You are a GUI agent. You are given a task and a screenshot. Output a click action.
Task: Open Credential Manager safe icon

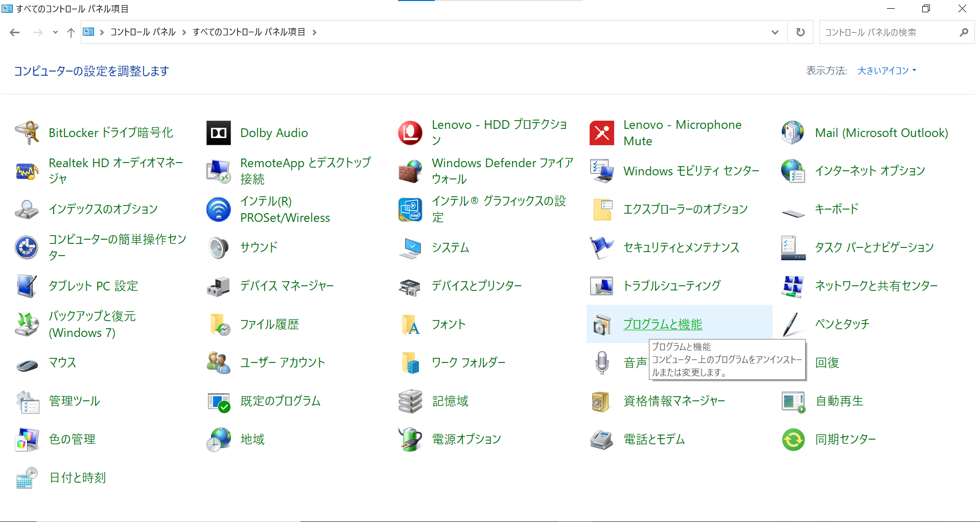click(602, 401)
